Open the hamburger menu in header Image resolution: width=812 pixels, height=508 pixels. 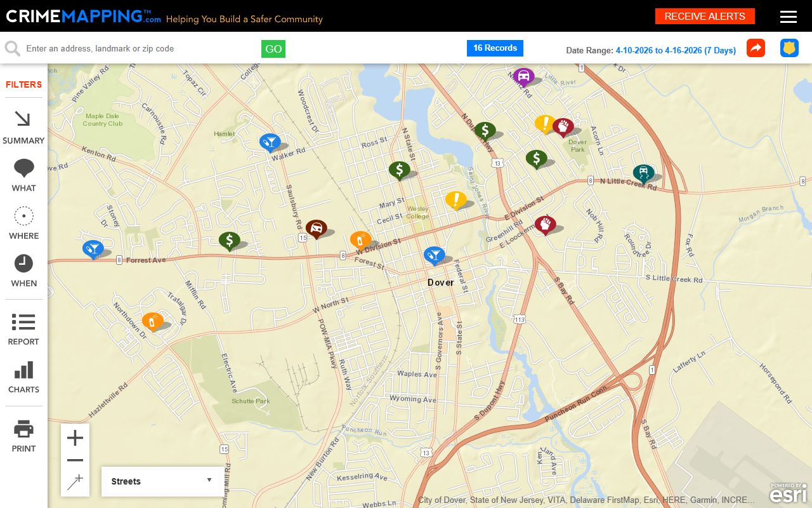789,17
